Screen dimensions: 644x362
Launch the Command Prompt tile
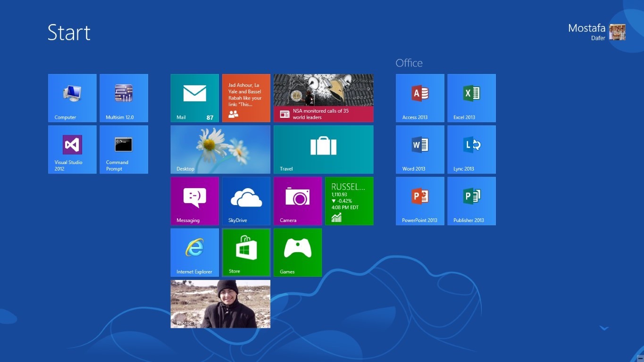(x=124, y=149)
